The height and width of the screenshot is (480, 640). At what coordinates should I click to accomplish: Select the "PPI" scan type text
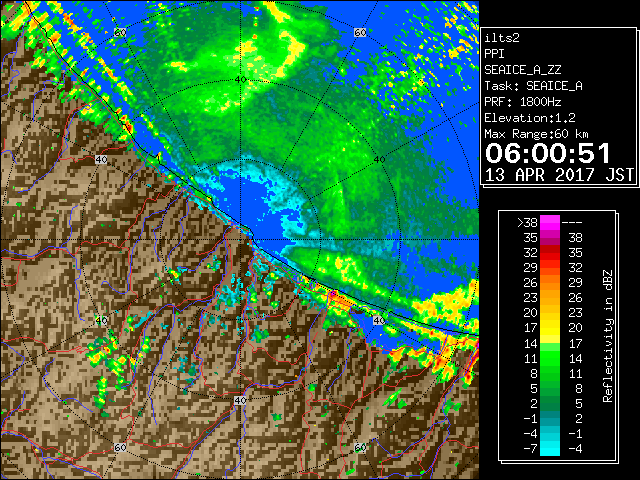(494, 54)
